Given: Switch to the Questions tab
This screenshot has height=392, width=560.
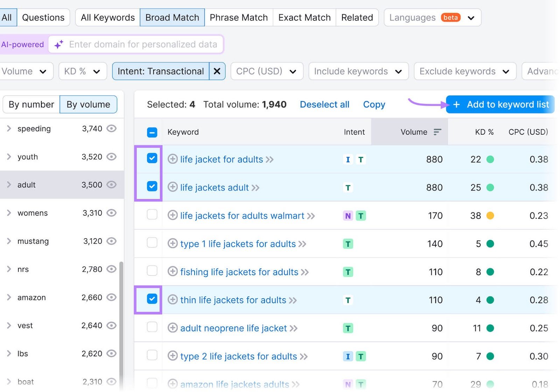Looking at the screenshot, I should coord(43,17).
